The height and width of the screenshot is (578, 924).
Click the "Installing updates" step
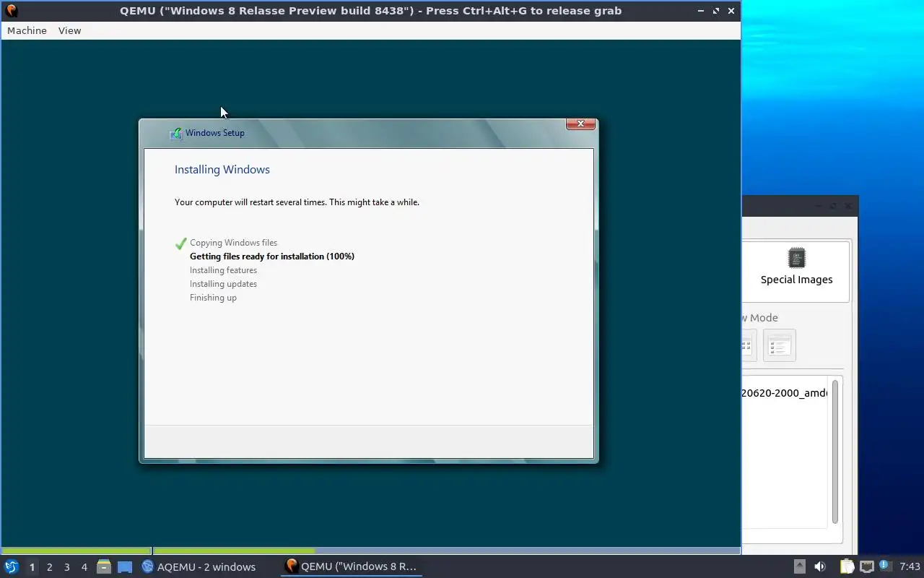point(223,284)
